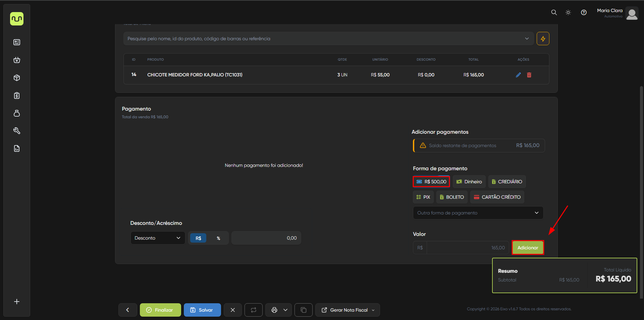Open help question mark icon
This screenshot has width=644, height=320.
pos(584,12)
